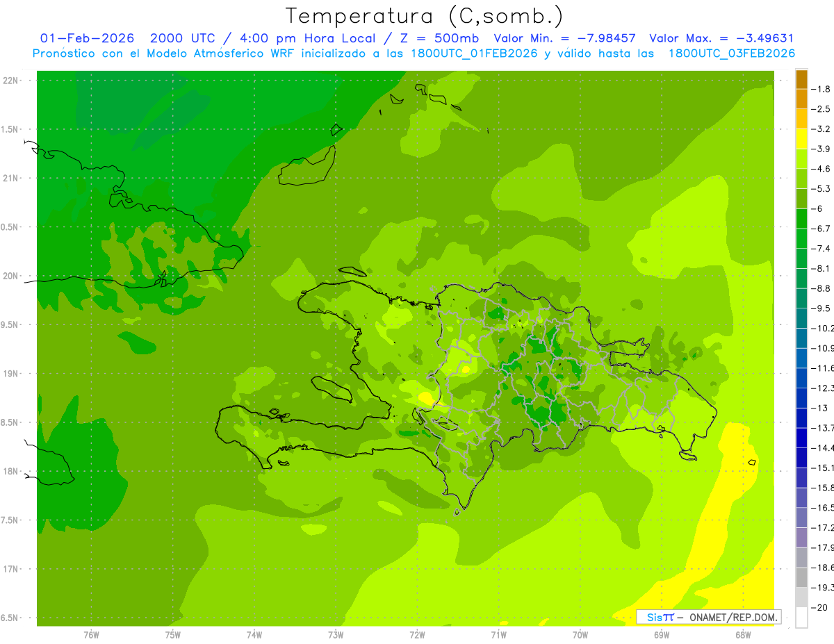This screenshot has width=834, height=644.
Task: Click the "73W" longitude axis label
Action: [336, 635]
